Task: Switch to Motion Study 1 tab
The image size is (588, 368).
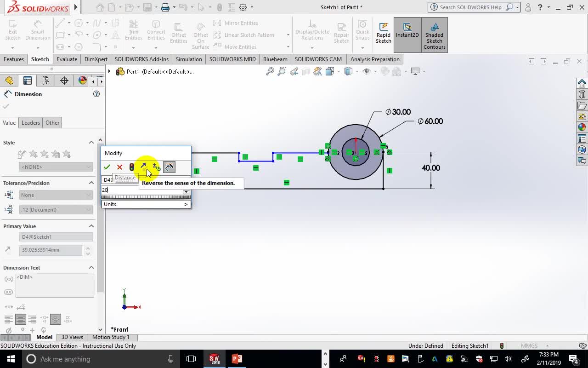Action: point(111,337)
